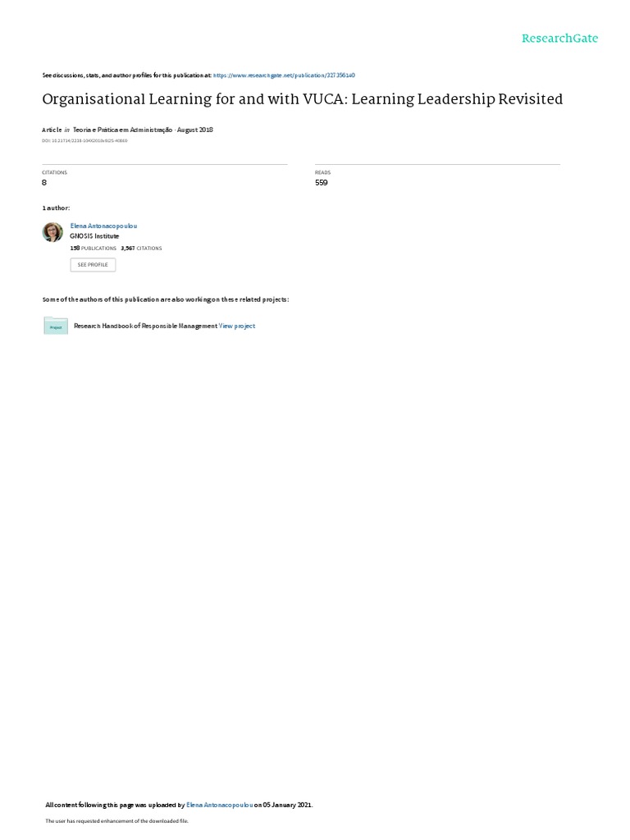
Task: Select the Teoria e Prática em Administração journal name
Action: tap(123, 130)
